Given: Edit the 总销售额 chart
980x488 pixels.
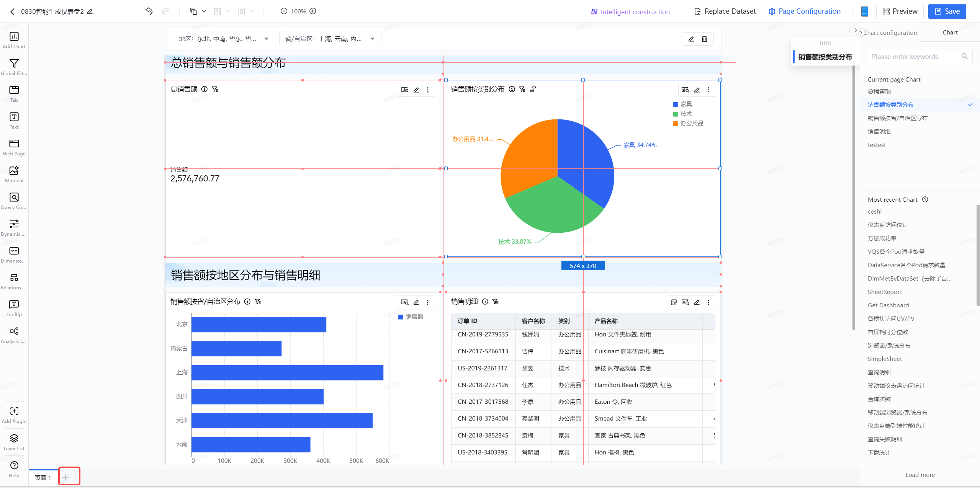Looking at the screenshot, I should (x=416, y=90).
